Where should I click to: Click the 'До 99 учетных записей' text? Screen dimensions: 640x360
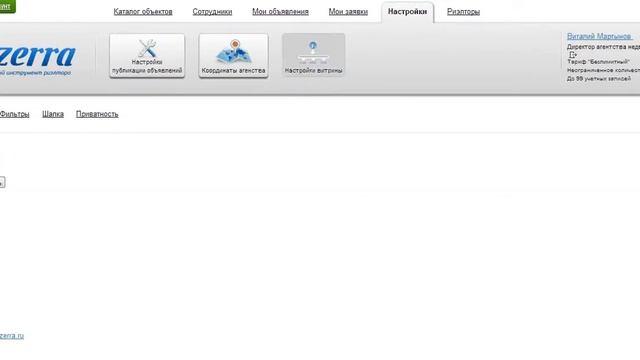pyautogui.click(x=598, y=78)
